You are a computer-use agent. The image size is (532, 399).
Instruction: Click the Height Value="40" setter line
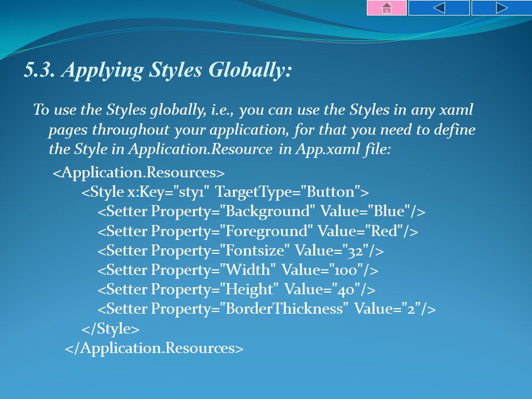pos(237,289)
